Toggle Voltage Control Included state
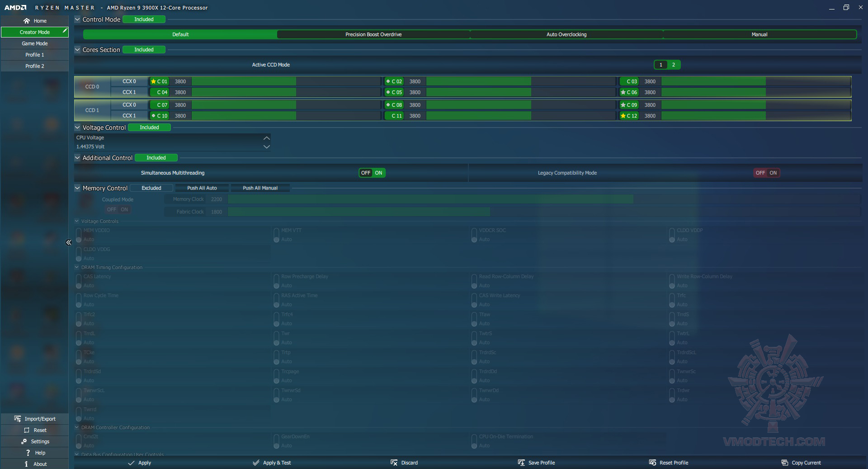The height and width of the screenshot is (469, 868). click(x=149, y=128)
